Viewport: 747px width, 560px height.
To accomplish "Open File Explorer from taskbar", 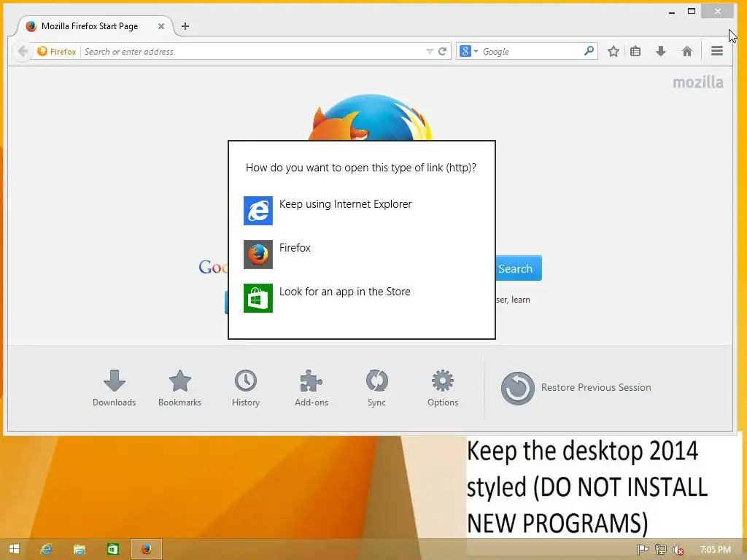I will coord(79,549).
